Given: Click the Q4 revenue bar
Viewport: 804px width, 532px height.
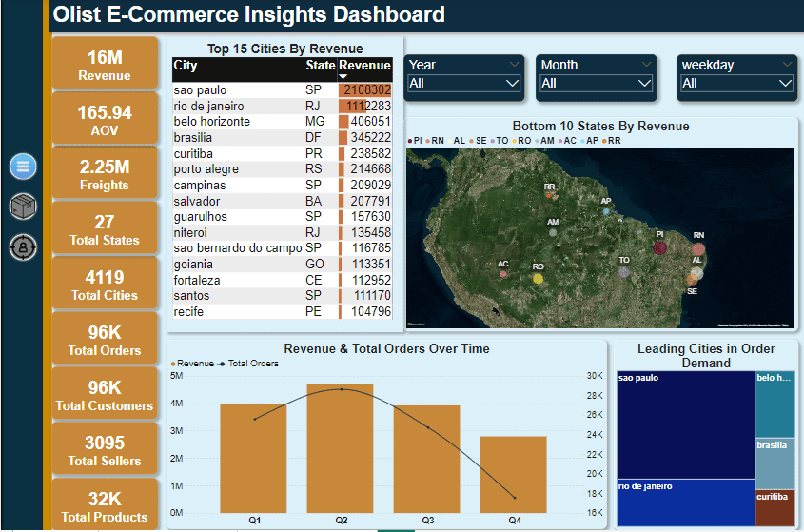Looking at the screenshot, I should tap(513, 475).
